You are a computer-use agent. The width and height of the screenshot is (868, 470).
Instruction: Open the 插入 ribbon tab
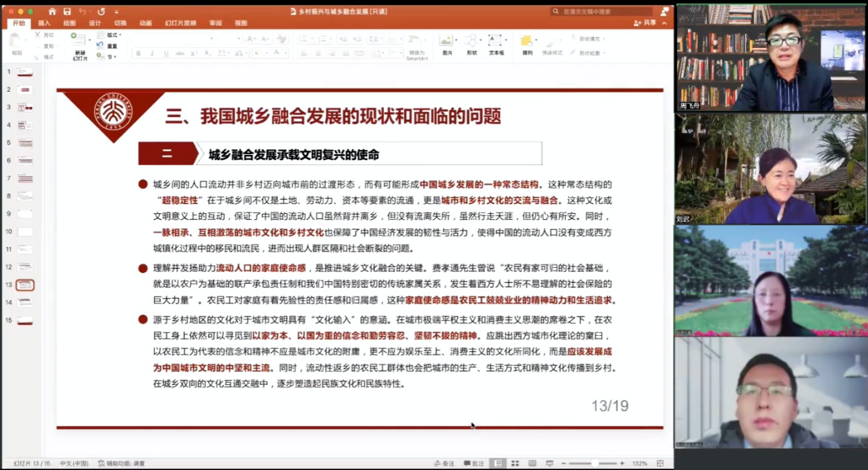coord(44,23)
